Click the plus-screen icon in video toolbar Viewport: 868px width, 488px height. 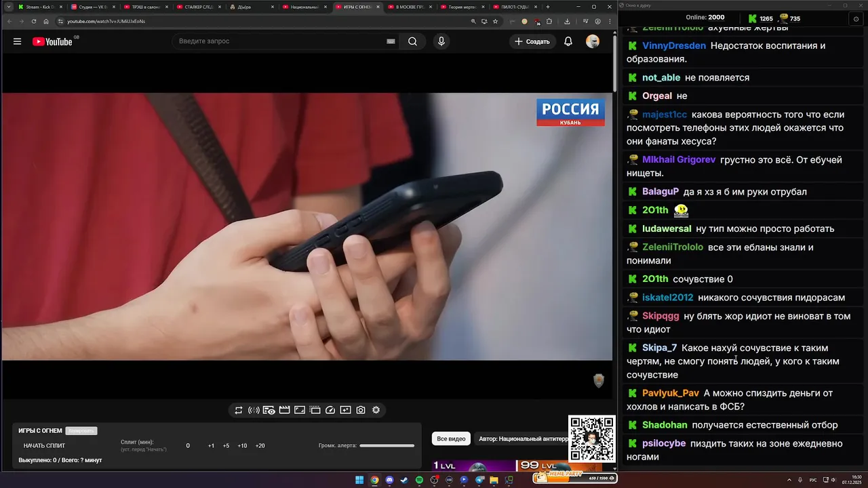(x=345, y=410)
